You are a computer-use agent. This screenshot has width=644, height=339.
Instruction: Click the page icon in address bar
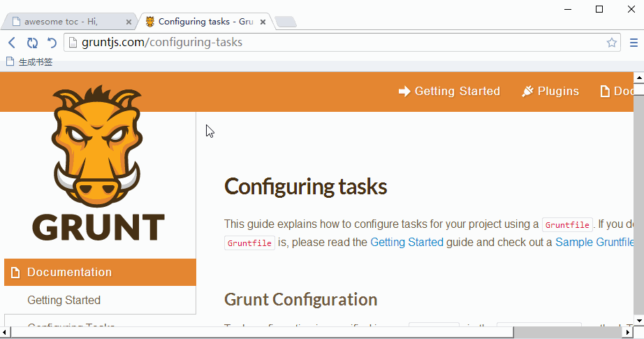[x=73, y=43]
